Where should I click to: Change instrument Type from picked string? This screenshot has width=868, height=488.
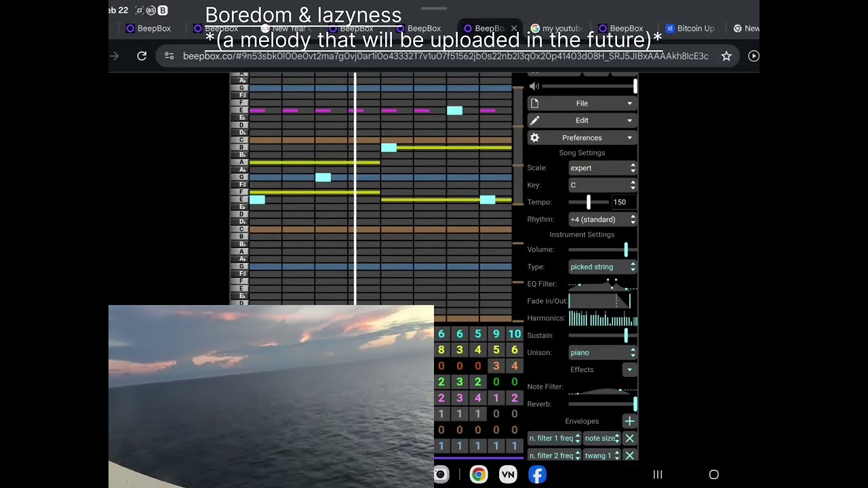coord(602,267)
